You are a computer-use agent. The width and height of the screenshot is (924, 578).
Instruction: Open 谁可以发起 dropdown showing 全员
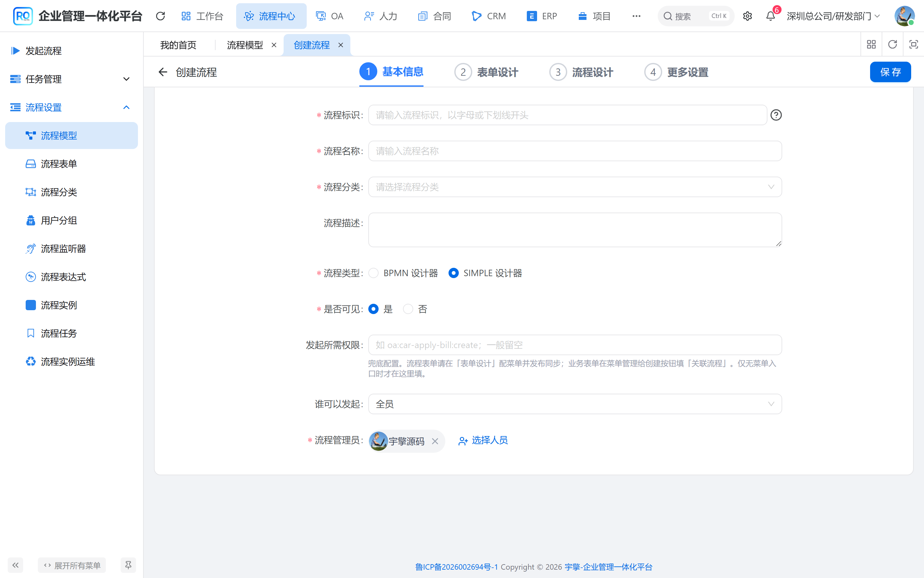pyautogui.click(x=575, y=404)
